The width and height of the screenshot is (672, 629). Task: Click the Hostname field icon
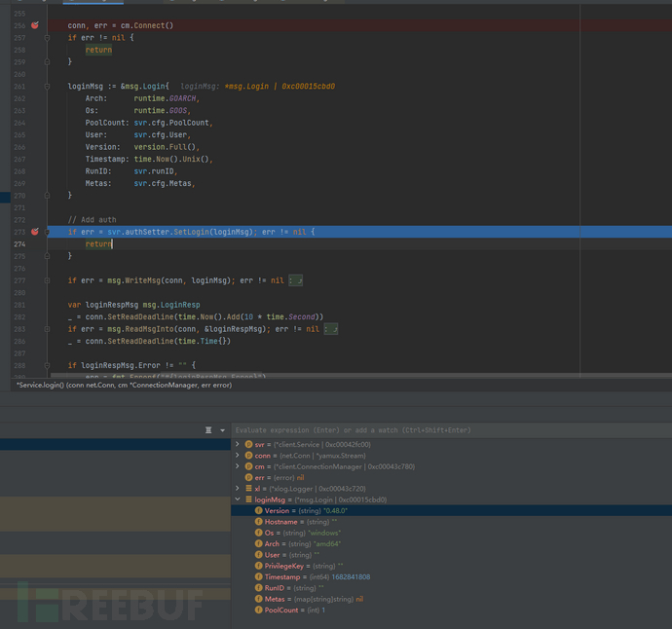point(258,522)
